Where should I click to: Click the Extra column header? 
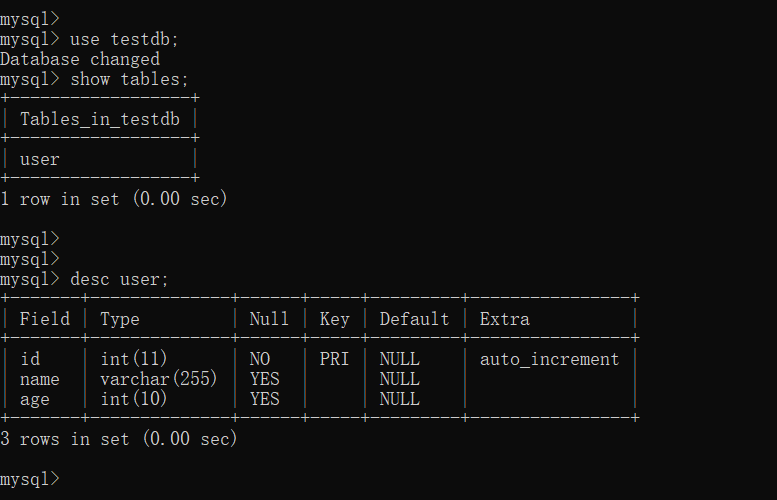click(x=504, y=319)
